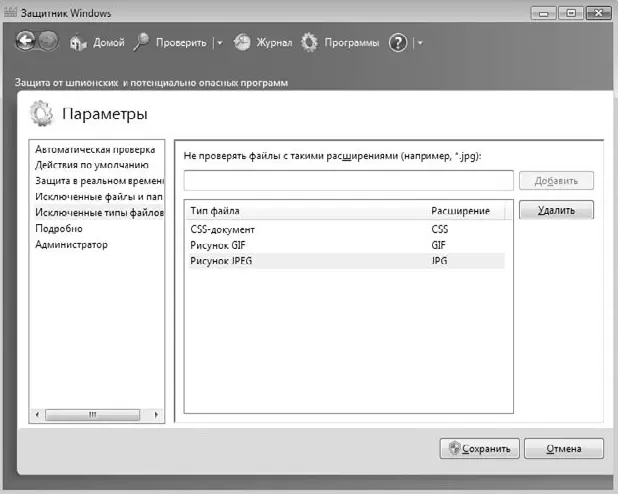Click the Защитник Windows title bar icon

click(x=10, y=12)
